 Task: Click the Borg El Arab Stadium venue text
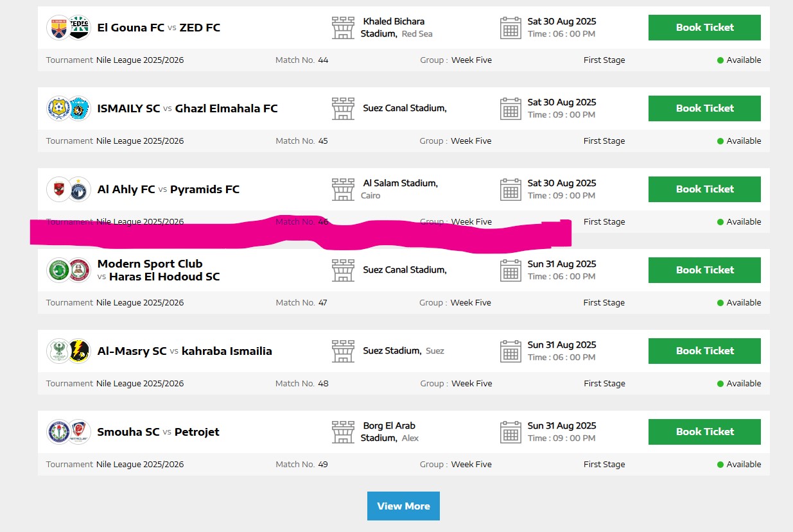click(390, 432)
